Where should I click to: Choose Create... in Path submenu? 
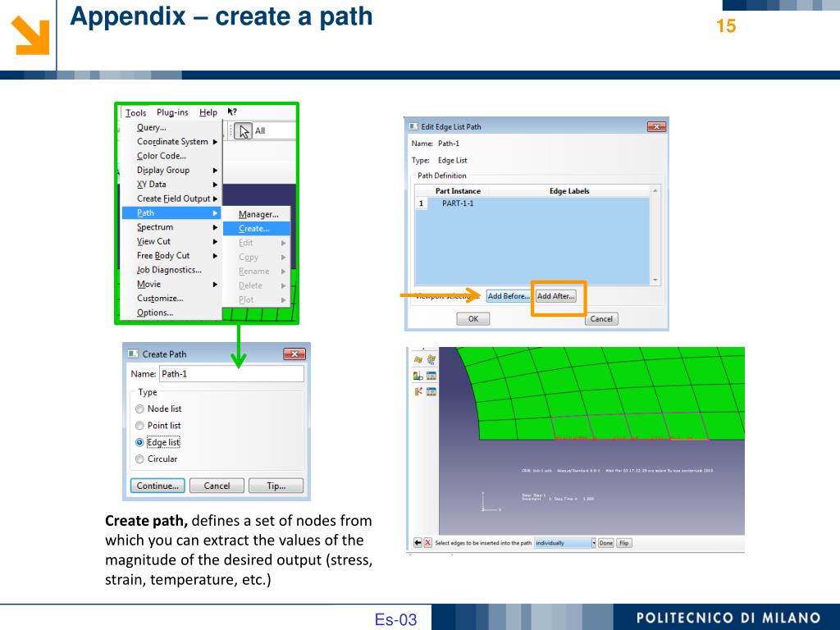(257, 228)
